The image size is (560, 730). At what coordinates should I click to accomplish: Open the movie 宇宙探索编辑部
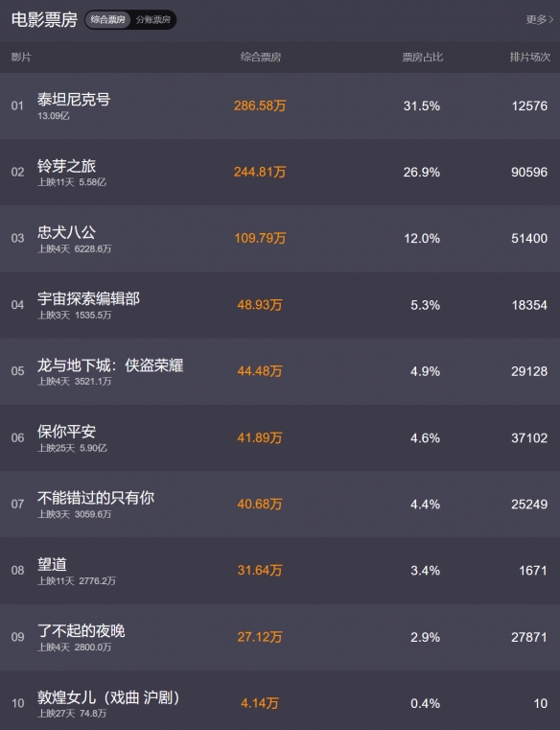(x=88, y=298)
